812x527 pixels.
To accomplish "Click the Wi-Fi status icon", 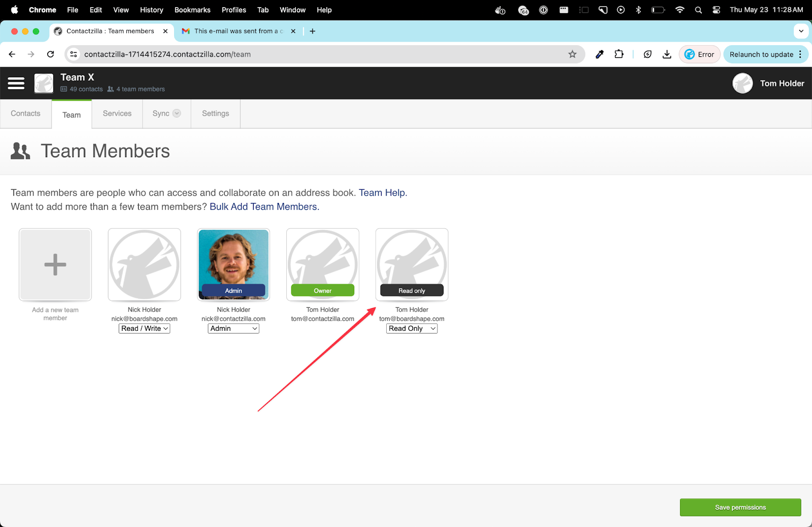I will click(x=680, y=10).
